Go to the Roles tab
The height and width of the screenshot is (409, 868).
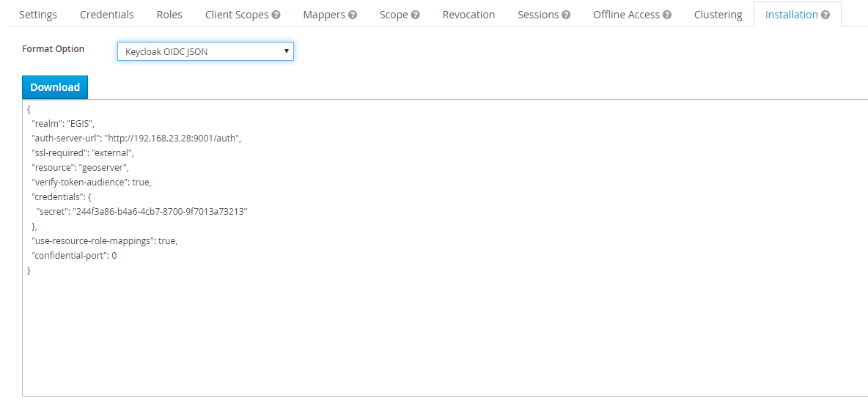pyautogui.click(x=169, y=15)
